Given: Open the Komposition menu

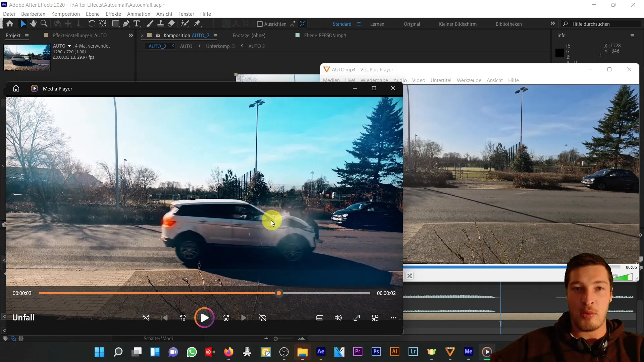Looking at the screenshot, I should [x=65, y=14].
